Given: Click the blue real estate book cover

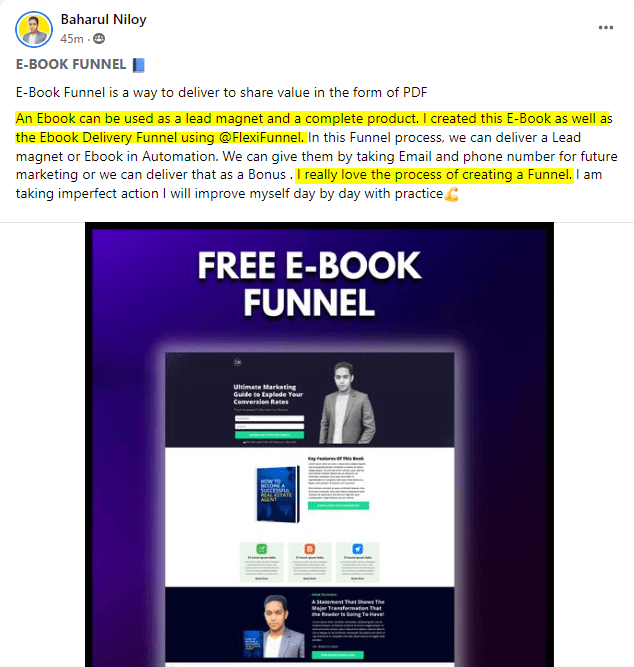Looking at the screenshot, I should [277, 494].
